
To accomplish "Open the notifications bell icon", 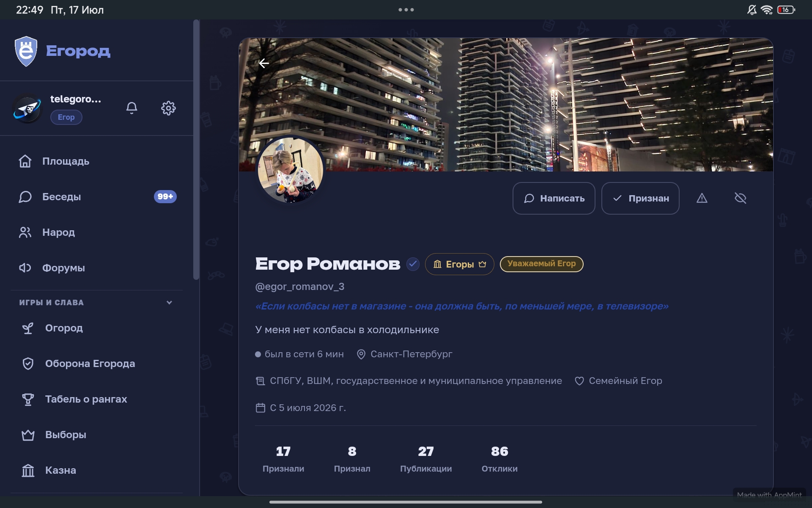I will point(132,108).
